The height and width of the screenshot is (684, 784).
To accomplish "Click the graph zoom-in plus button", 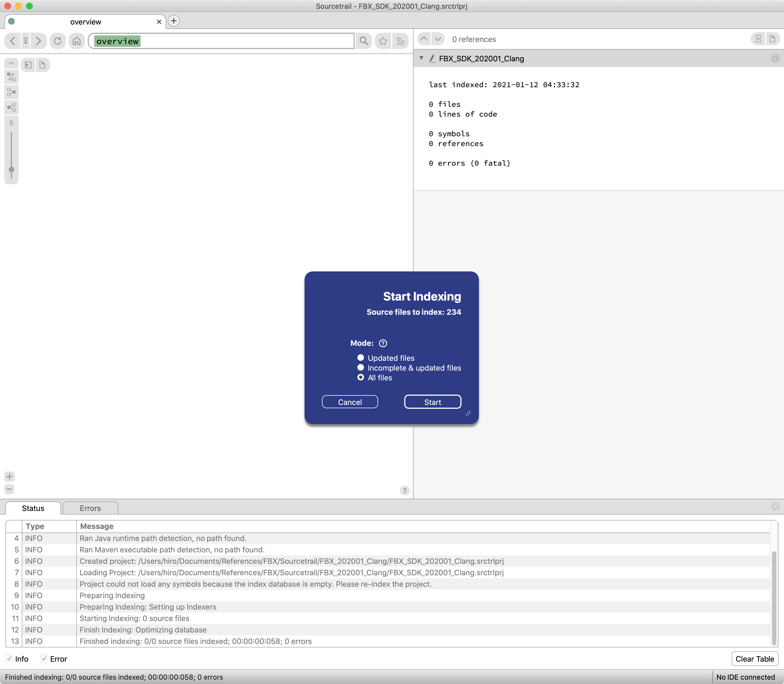I will [x=10, y=476].
